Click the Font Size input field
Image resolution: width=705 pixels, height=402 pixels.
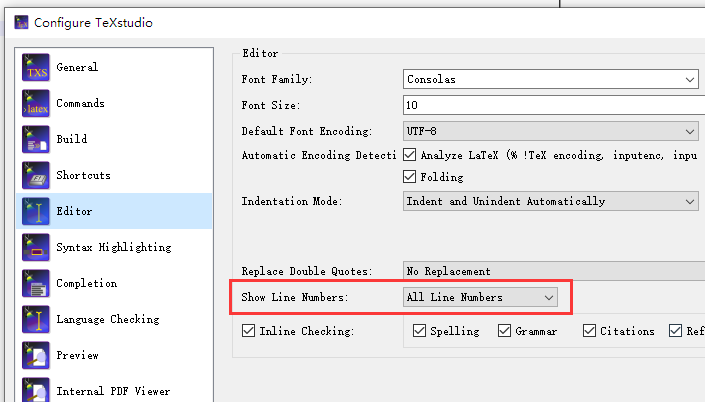(x=554, y=105)
